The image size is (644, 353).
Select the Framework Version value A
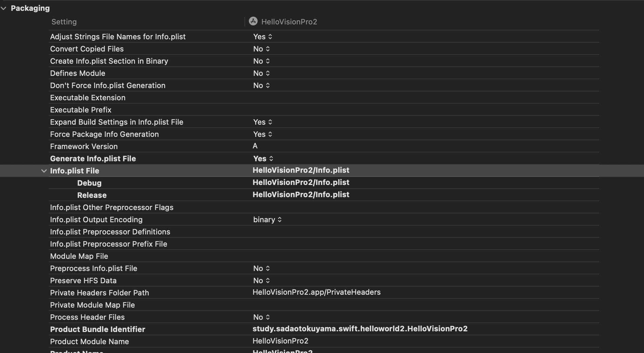pos(255,146)
